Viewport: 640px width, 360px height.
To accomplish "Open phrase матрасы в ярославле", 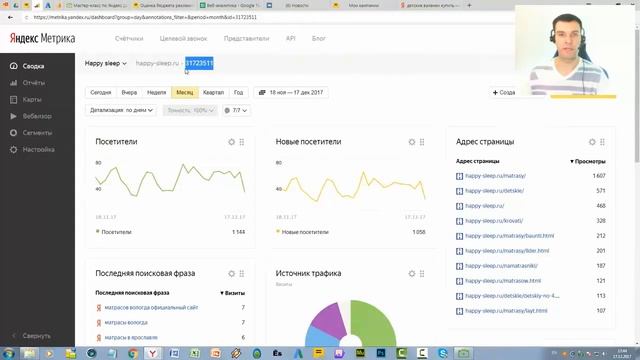I will [131, 338].
